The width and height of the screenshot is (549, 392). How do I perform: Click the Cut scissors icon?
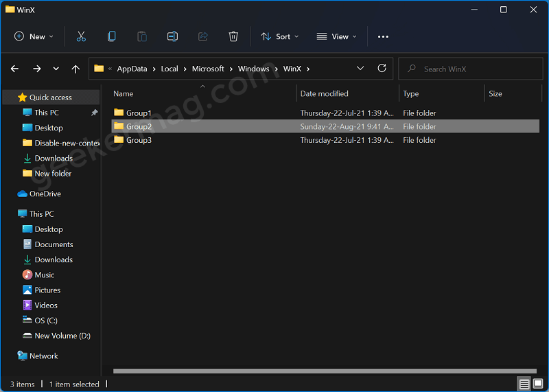[81, 36]
